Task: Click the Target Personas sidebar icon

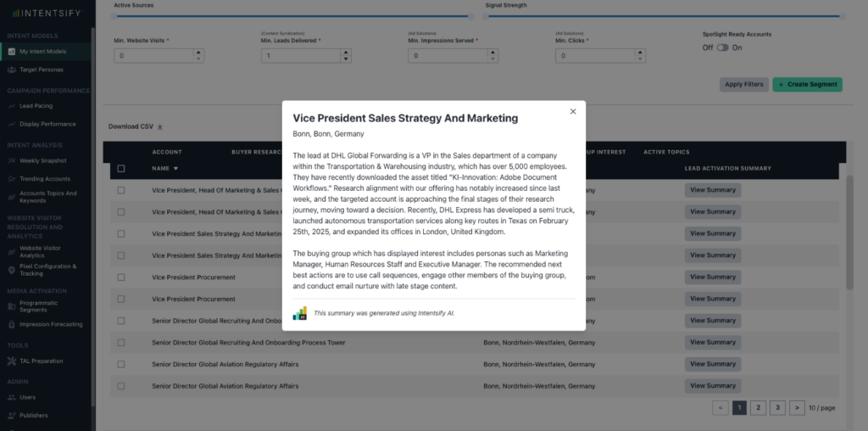Action: (12, 70)
